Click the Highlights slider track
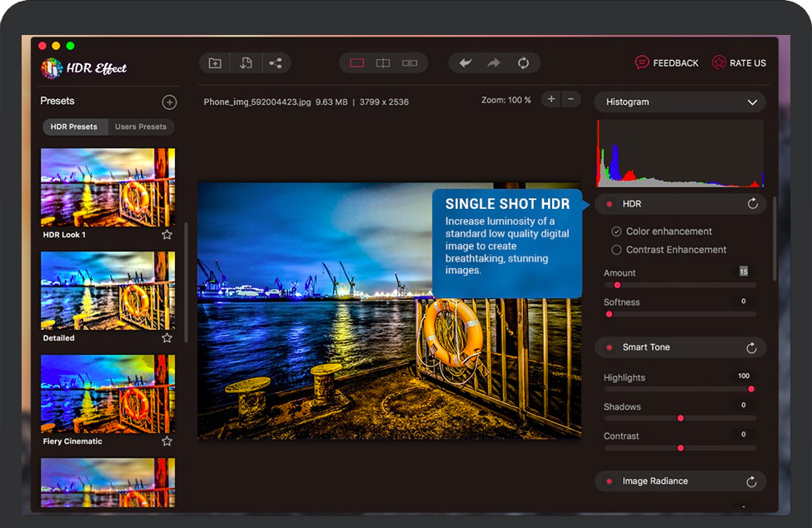 [x=680, y=389]
